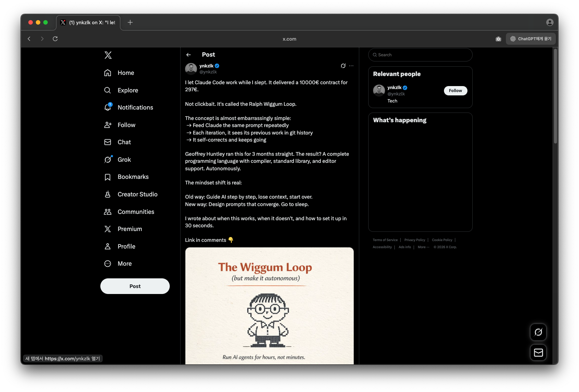Open browser profile avatar icon
Screen dimensions: 579x392
coord(550,22)
